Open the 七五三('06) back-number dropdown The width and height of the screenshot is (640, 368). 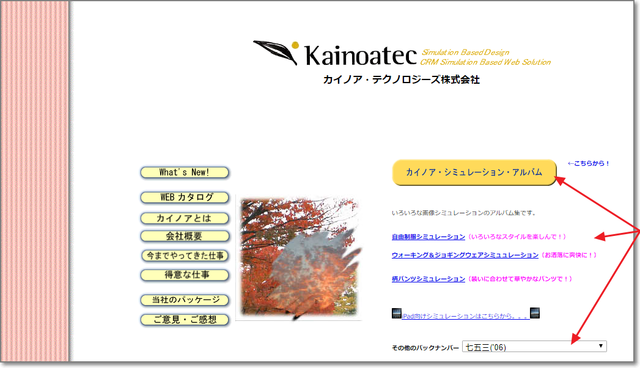pos(534,347)
